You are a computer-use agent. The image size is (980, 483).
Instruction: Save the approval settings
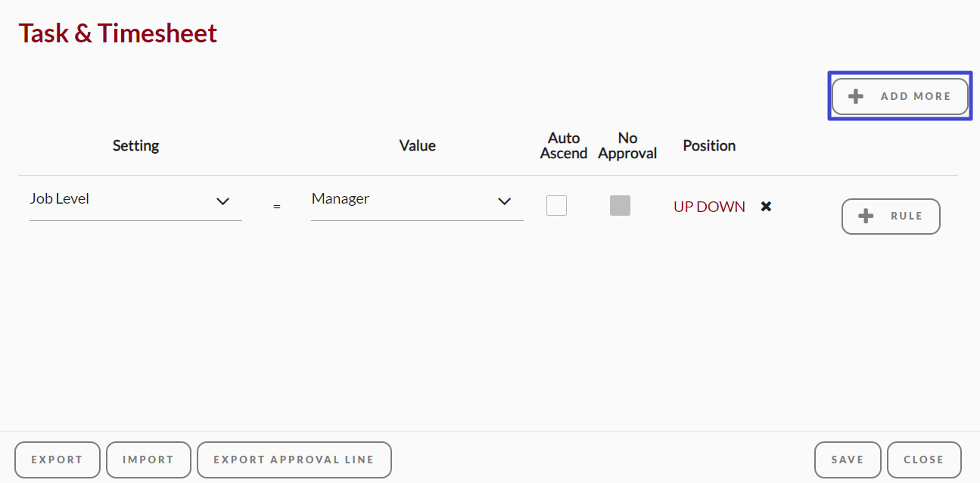tap(848, 460)
